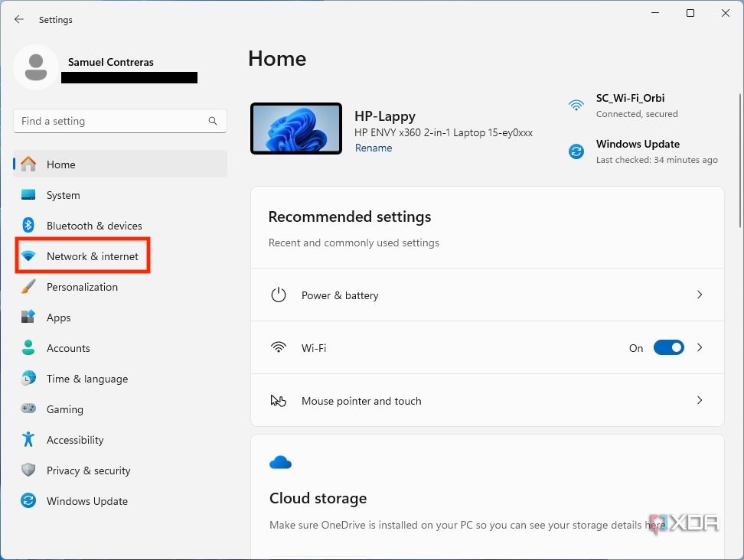Select the System settings icon
744x560 pixels.
coord(28,195)
